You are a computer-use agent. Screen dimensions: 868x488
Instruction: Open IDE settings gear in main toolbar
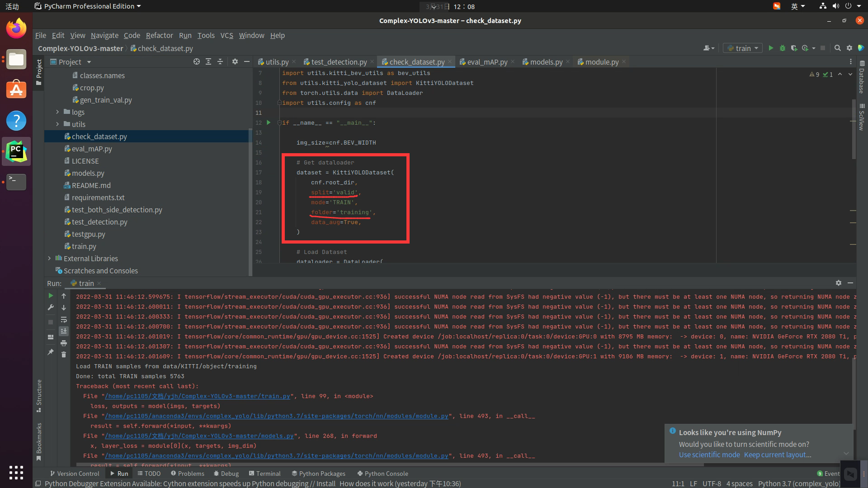(x=849, y=48)
